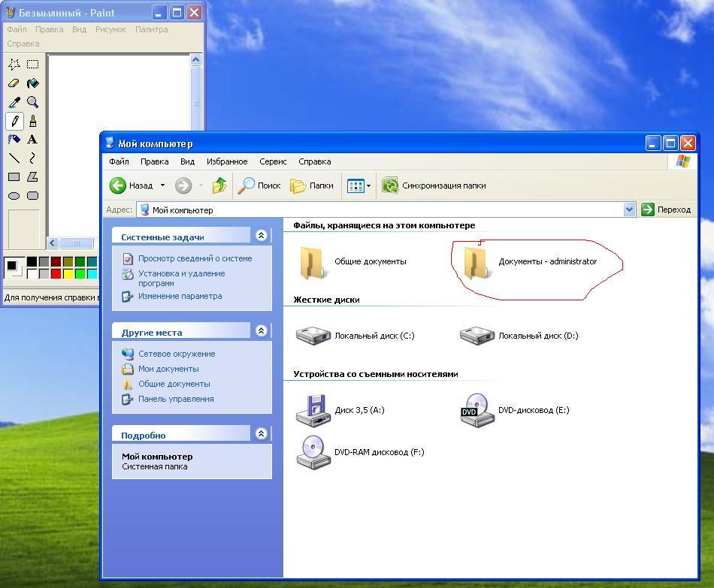Click Paint's vertical scrollbar up arrow

(x=196, y=59)
